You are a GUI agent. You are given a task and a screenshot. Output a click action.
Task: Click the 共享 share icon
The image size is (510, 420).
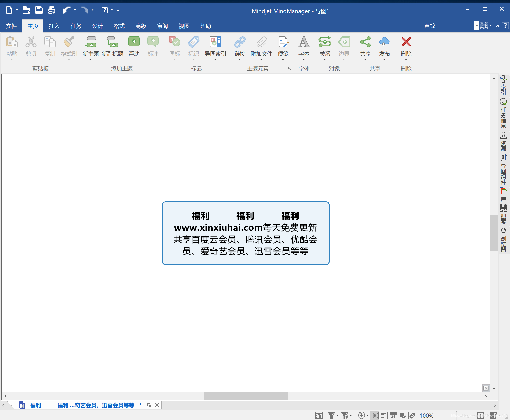(365, 42)
